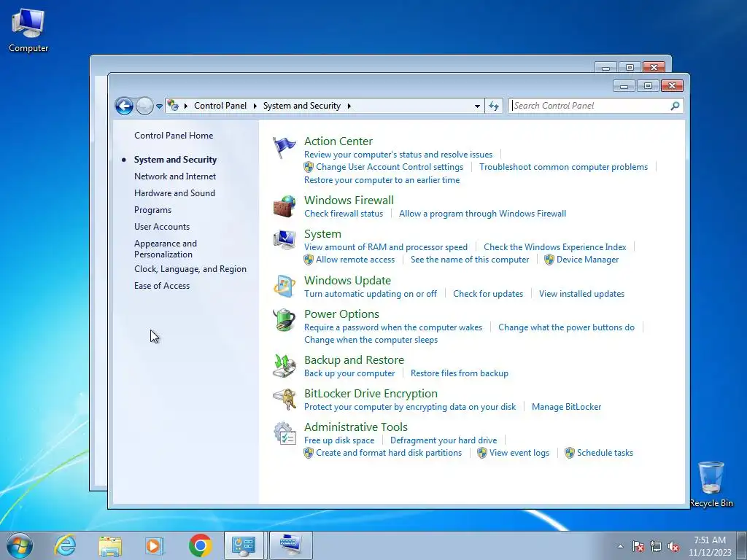Click View event logs link
The image size is (747, 560).
519,453
